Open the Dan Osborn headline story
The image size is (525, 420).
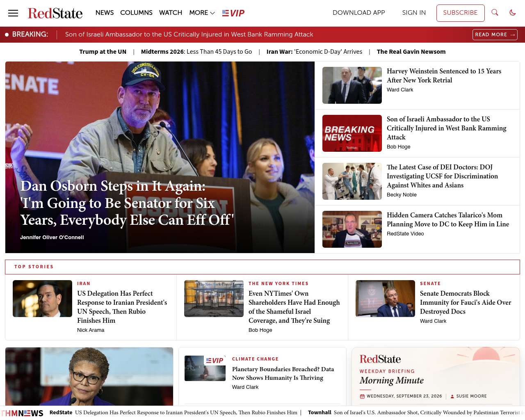click(x=127, y=203)
